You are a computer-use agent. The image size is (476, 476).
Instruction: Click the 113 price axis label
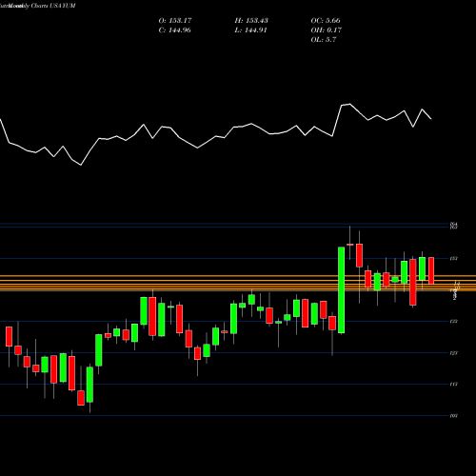[x=454, y=385]
